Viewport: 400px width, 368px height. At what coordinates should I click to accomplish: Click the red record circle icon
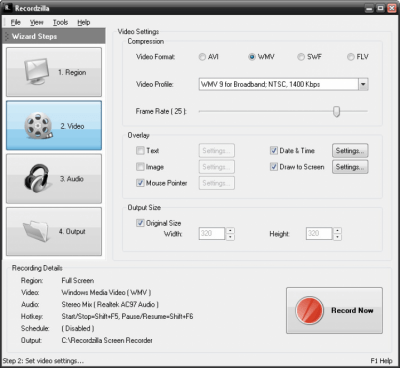click(309, 310)
